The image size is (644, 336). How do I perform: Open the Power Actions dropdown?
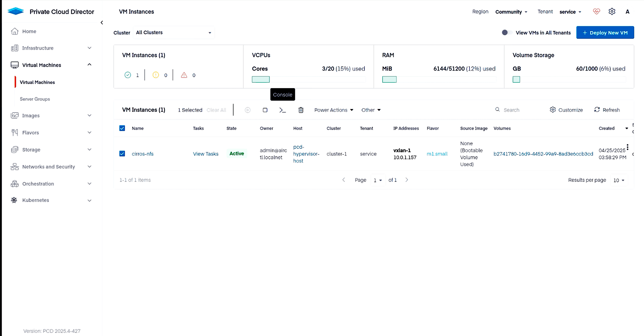coord(333,110)
